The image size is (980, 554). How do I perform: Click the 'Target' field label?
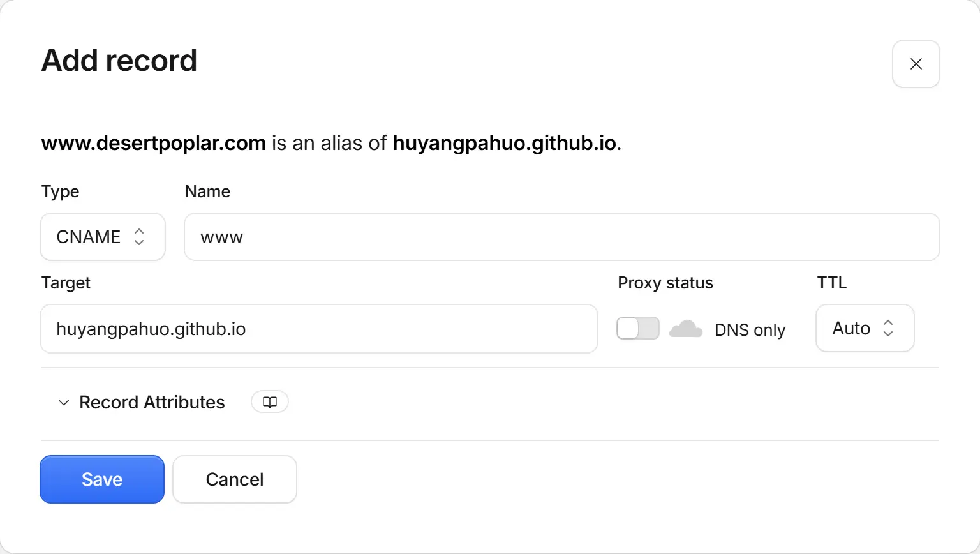(x=66, y=283)
